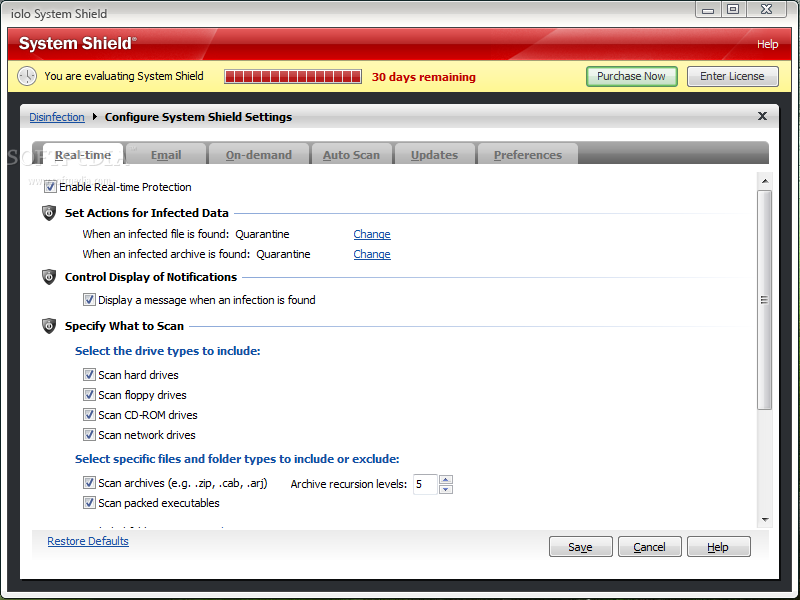This screenshot has height=600, width=800.
Task: Toggle Scan floppy drives checkbox
Action: 89,394
